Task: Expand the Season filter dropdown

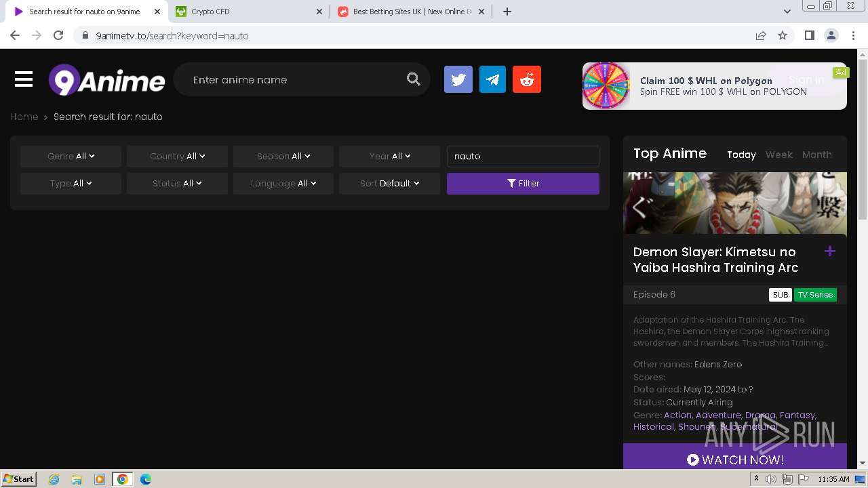Action: click(283, 157)
